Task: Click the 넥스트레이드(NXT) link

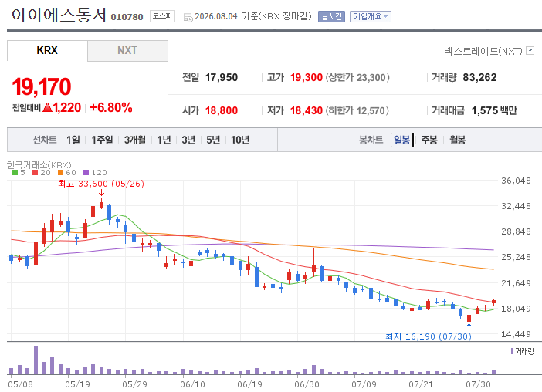Action: click(483, 51)
